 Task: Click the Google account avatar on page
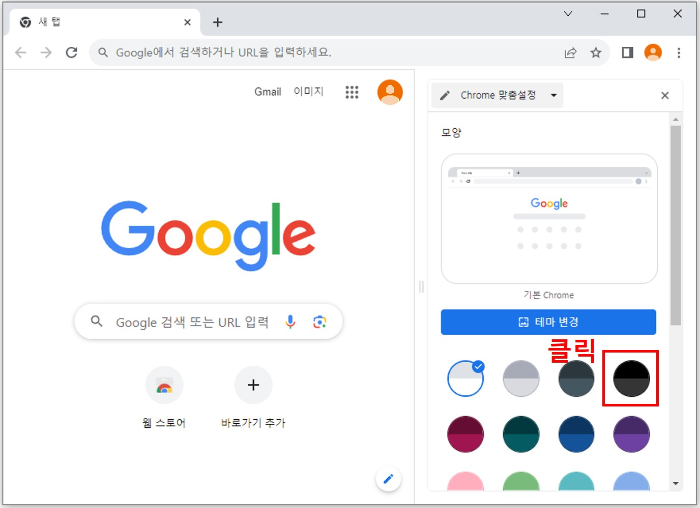pos(390,92)
